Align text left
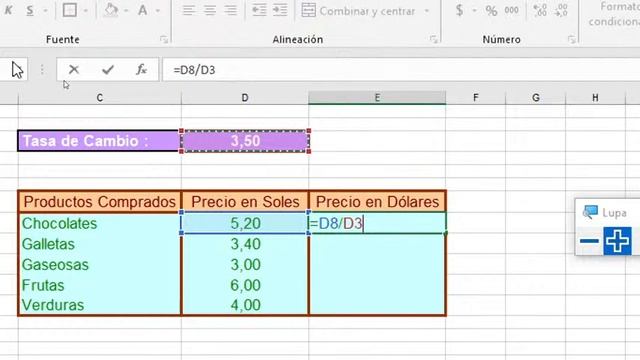The image size is (640, 360). click(x=188, y=10)
